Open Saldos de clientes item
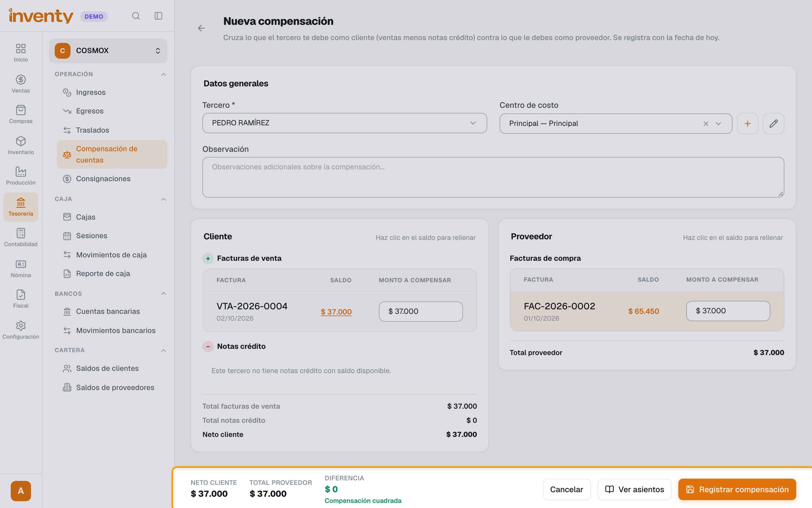This screenshot has height=508, width=812. pos(112,368)
